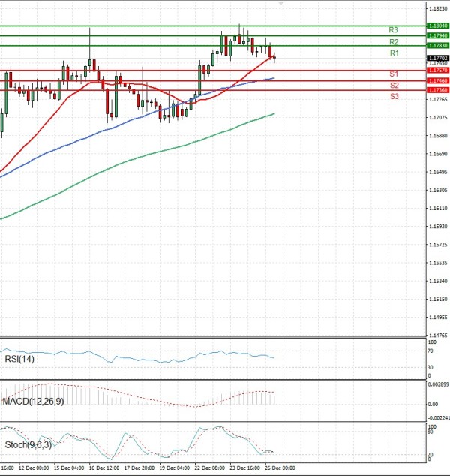Click the 1.17830 green price tag

pos(437,46)
